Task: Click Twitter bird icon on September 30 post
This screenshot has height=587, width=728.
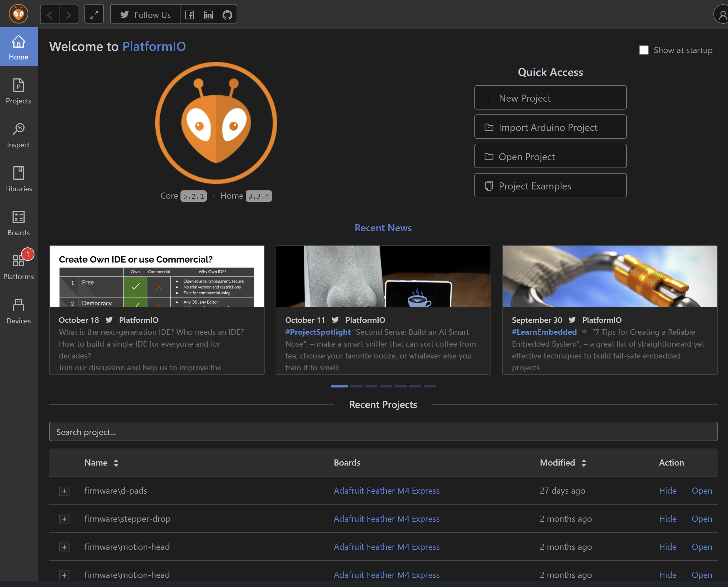Action: pos(572,320)
